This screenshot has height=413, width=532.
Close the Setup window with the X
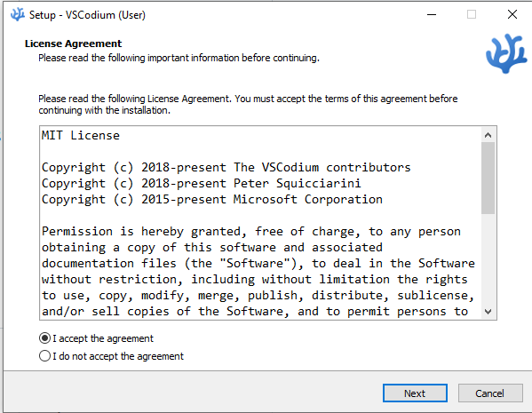[512, 14]
